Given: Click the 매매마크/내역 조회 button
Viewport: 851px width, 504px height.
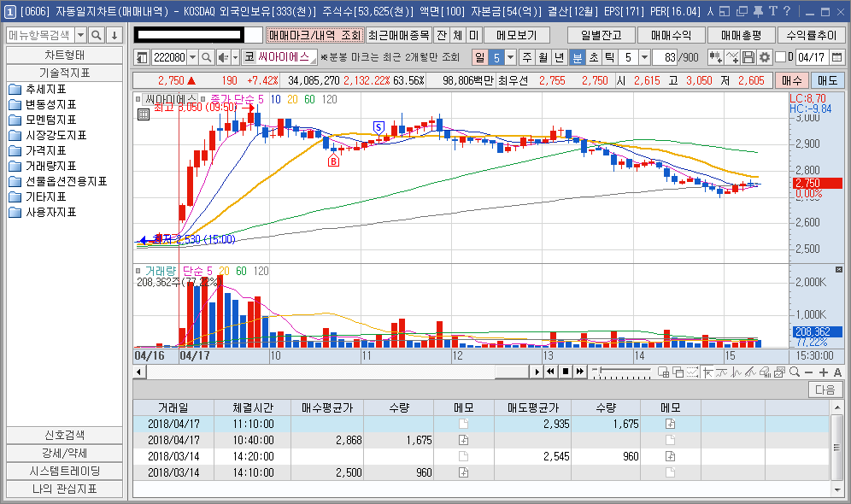Looking at the screenshot, I should tap(314, 35).
